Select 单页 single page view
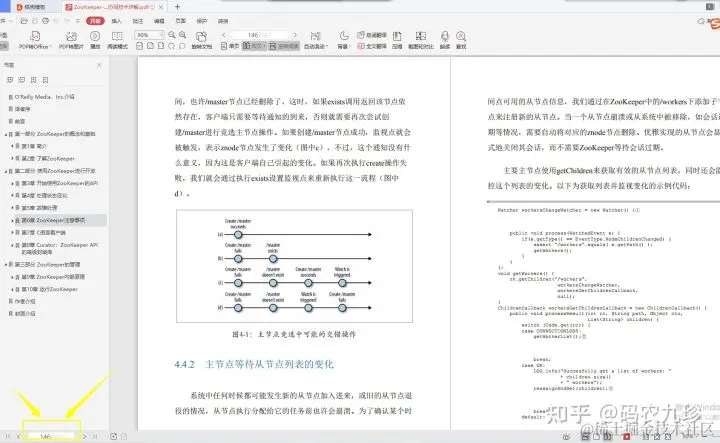The height and width of the screenshot is (443, 720). point(230,46)
